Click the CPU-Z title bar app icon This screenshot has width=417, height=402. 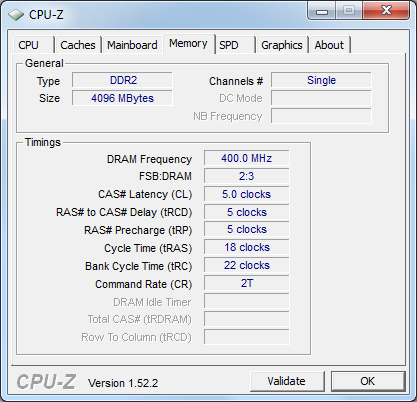tap(16, 15)
